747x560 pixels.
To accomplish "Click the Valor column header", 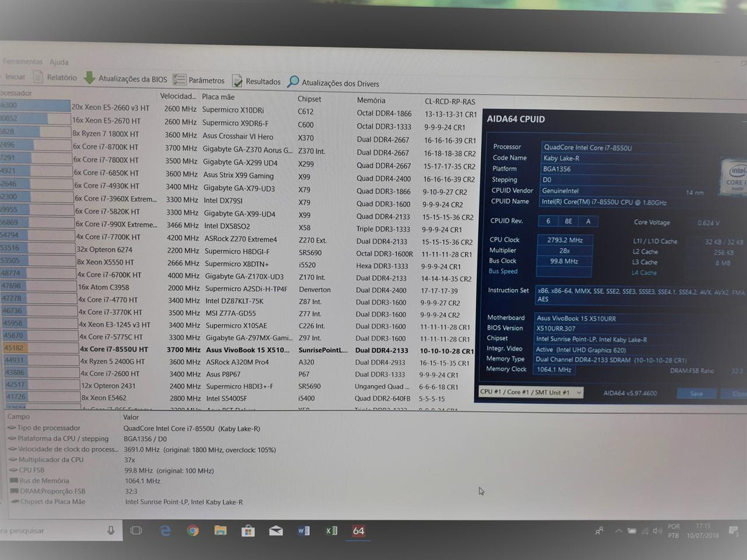I will pos(130,417).
